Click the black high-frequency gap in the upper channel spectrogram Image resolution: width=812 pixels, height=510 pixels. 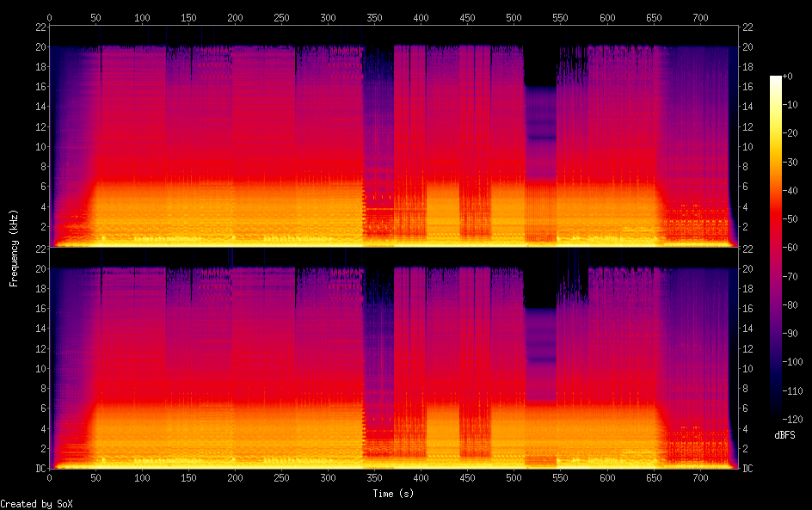coord(539,65)
